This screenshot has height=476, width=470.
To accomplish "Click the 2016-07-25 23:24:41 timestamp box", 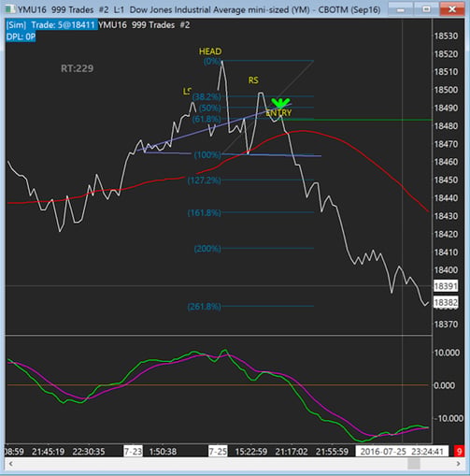I will click(x=402, y=451).
